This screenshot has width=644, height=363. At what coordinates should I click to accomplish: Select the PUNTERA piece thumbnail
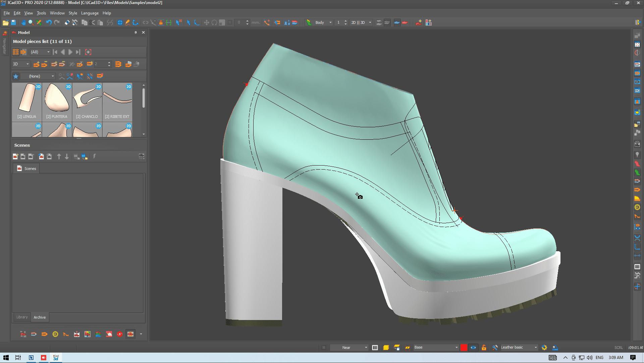pyautogui.click(x=57, y=101)
